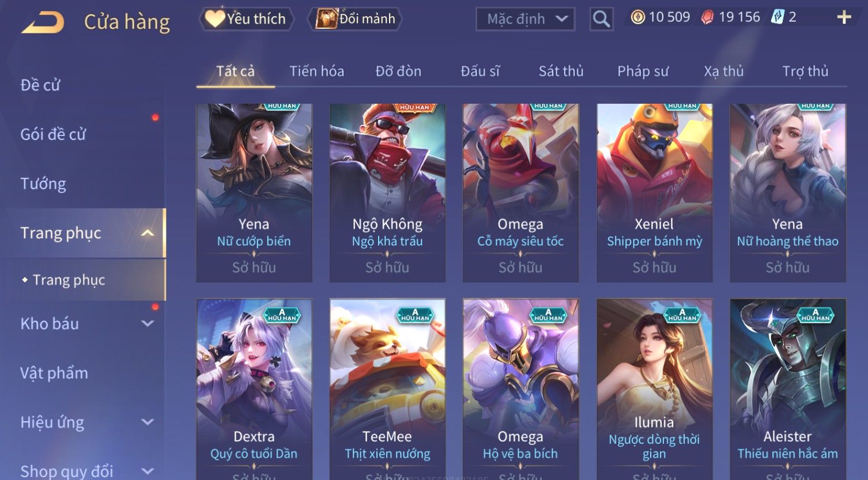868x480 pixels.
Task: Expand the Hiệu ứng sidebar section
Action: click(148, 422)
